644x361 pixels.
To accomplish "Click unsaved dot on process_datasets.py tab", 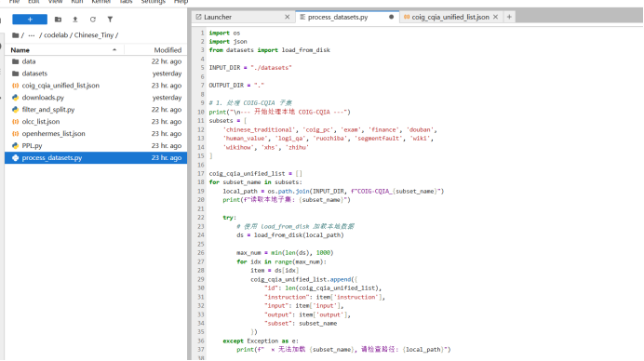I will coord(391,17).
